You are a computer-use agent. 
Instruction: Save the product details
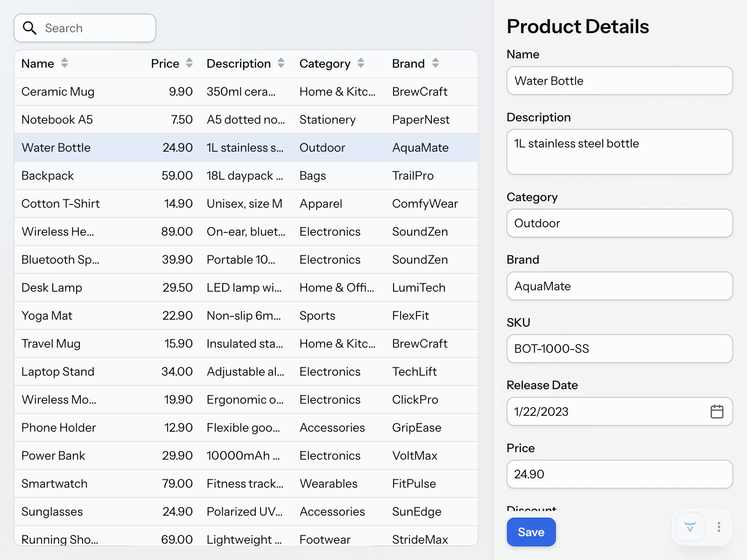pyautogui.click(x=531, y=532)
